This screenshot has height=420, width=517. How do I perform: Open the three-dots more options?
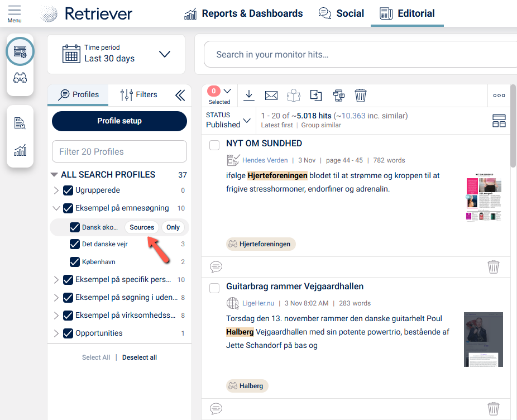click(499, 96)
